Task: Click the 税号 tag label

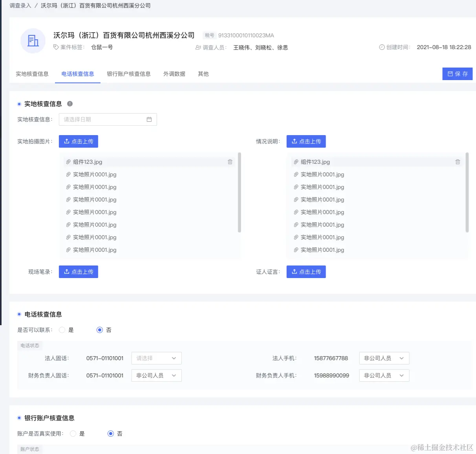Action: [x=209, y=35]
